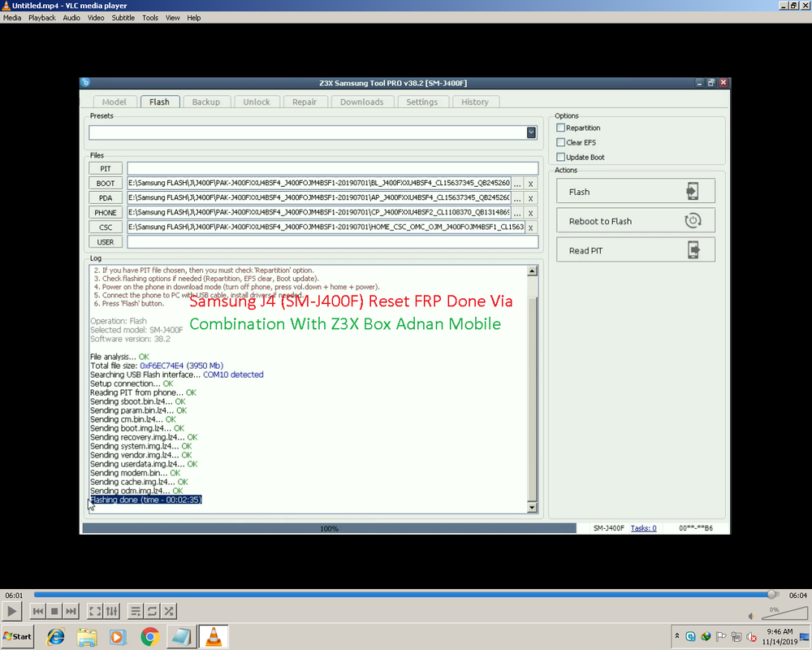The height and width of the screenshot is (650, 812).
Task: Show VLC extended settings
Action: 112,612
